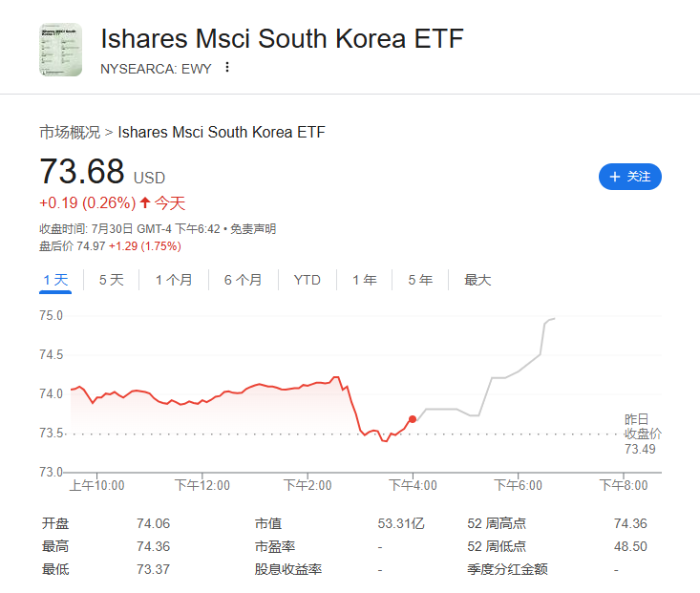Switch to the 1 个月 range tab
The image size is (700, 593).
click(174, 280)
